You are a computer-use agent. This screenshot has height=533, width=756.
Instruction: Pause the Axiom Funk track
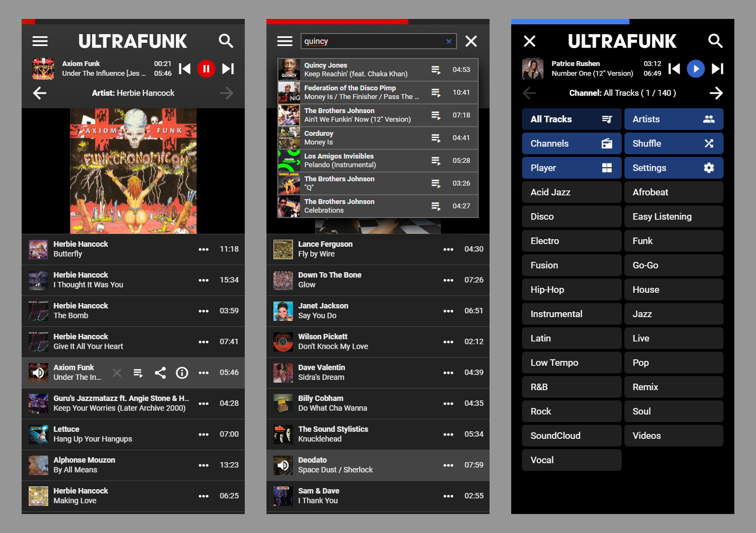click(206, 69)
